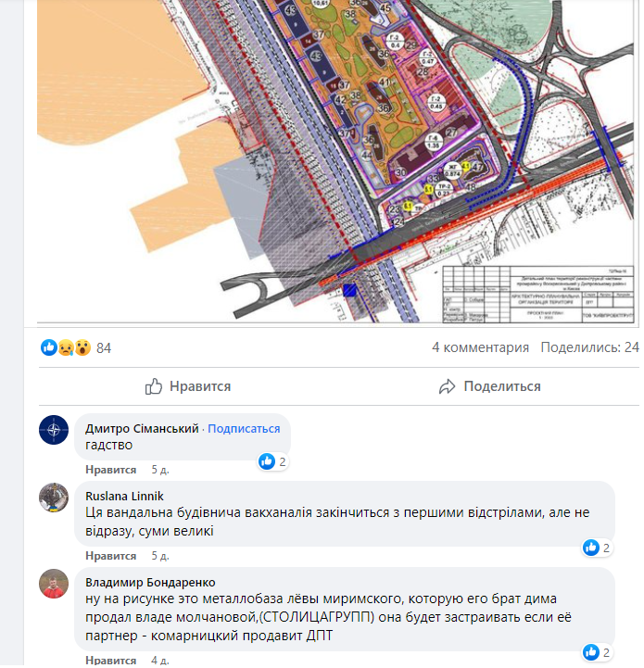Open Владимир Бондаренко name link

coord(151,584)
